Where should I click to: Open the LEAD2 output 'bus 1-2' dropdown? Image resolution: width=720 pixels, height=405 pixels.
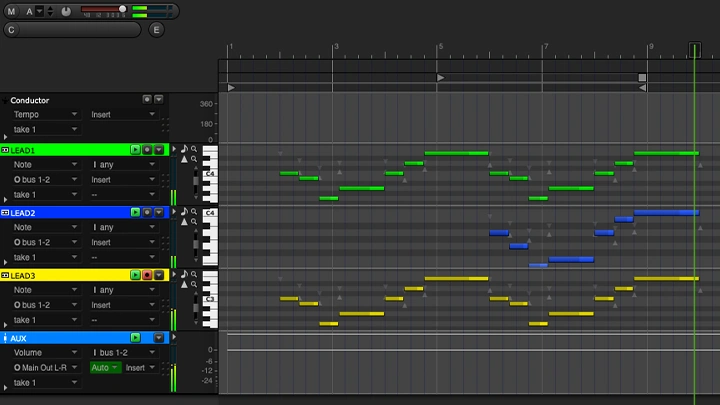click(x=45, y=242)
